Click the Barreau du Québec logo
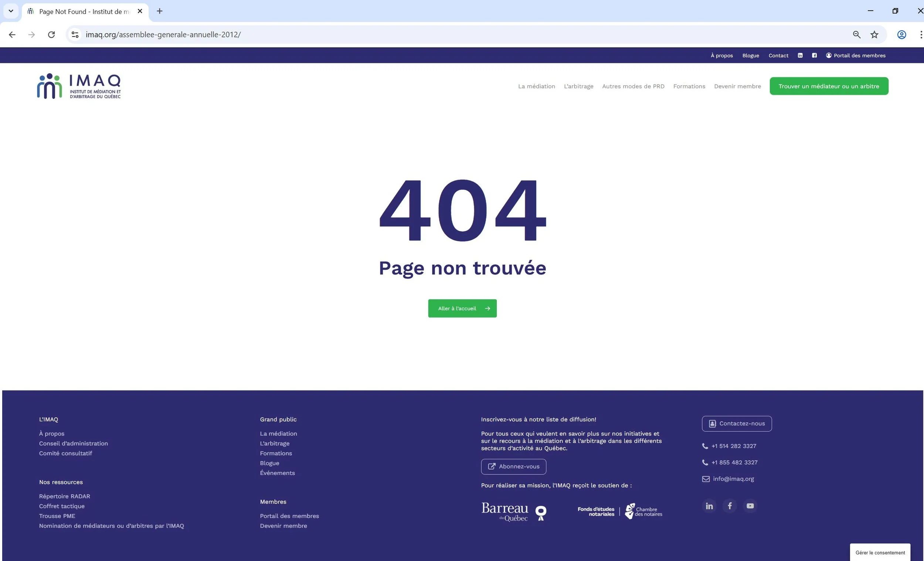Viewport: 924px width, 561px height. [514, 512]
